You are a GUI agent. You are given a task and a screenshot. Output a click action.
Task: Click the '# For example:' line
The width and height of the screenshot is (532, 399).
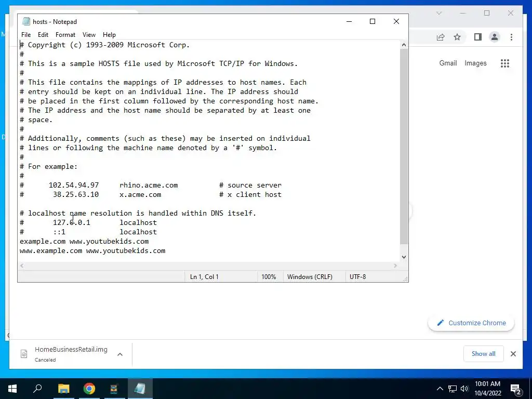tap(48, 167)
